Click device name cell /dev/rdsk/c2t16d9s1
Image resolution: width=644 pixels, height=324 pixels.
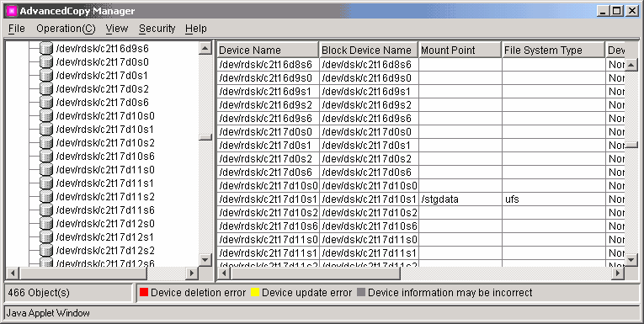pyautogui.click(x=269, y=92)
